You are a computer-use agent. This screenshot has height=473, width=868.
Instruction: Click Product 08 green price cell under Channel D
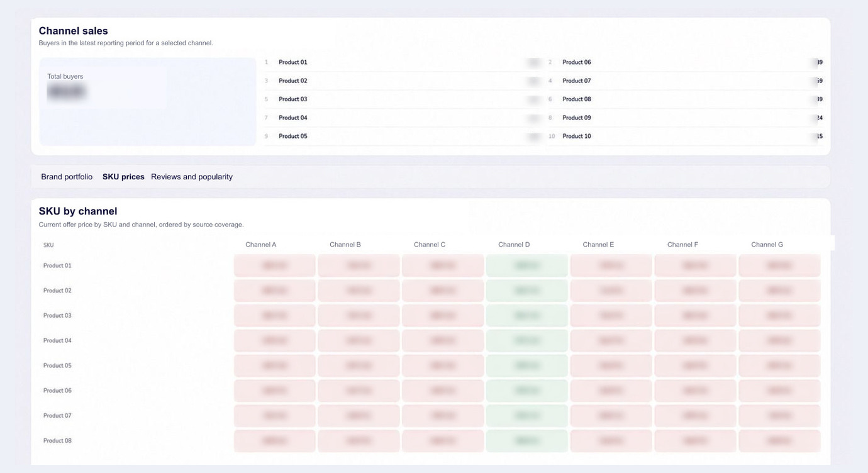[x=527, y=441]
